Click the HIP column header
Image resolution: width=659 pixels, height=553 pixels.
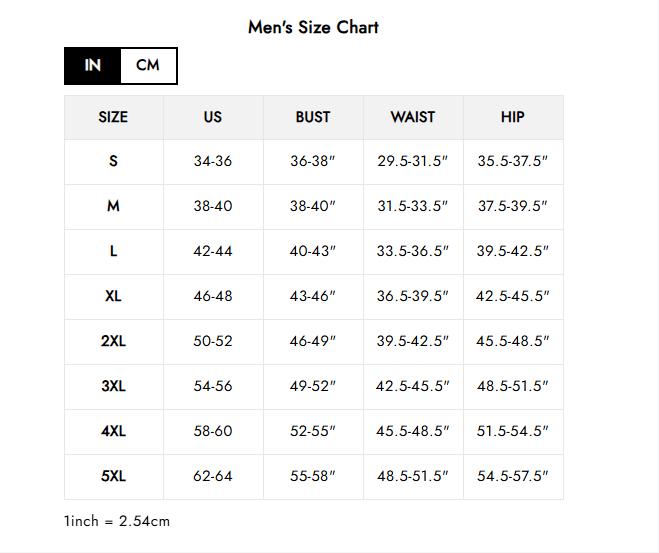pyautogui.click(x=512, y=117)
